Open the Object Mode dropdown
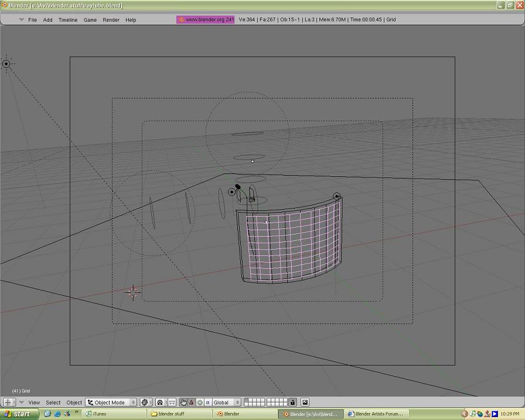525x420 pixels. click(x=111, y=402)
